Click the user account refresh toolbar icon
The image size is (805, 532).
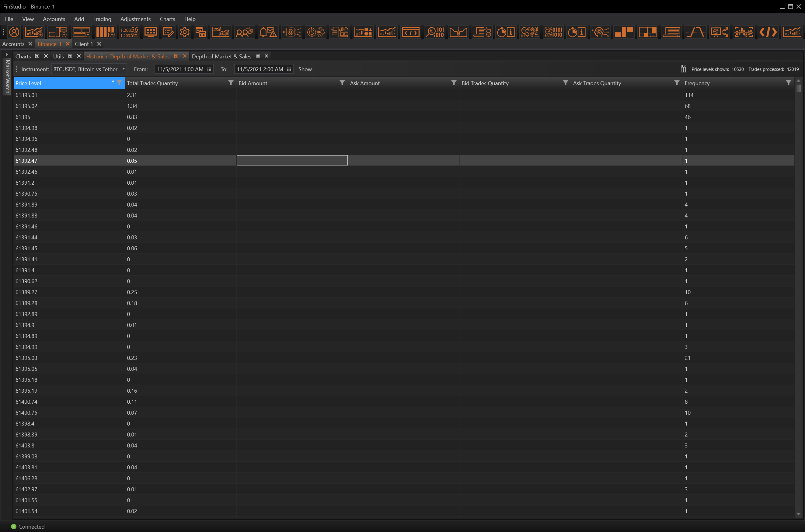tap(14, 32)
